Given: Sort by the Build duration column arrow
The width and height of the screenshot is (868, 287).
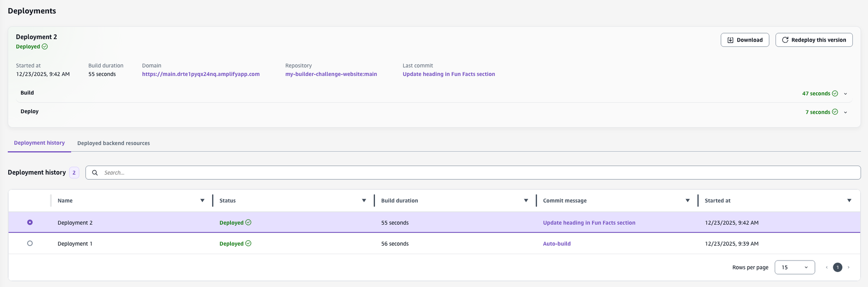Looking at the screenshot, I should [x=526, y=200].
